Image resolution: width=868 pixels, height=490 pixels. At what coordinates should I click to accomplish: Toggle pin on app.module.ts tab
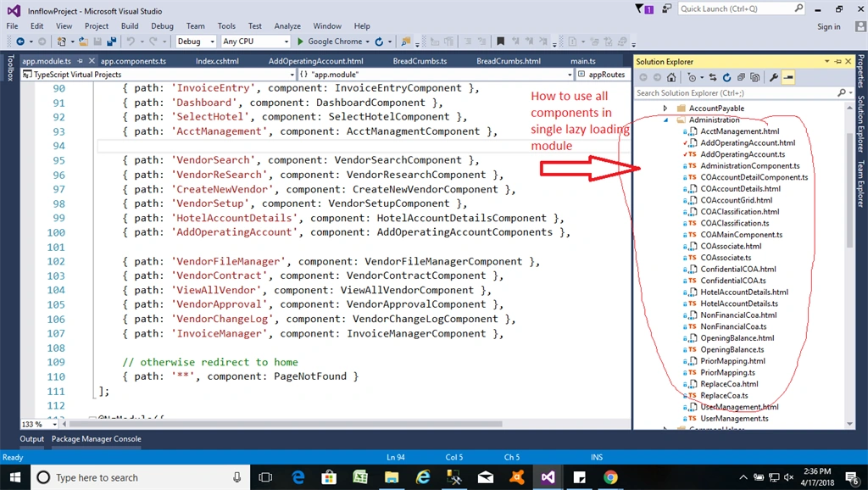pyautogui.click(x=81, y=61)
